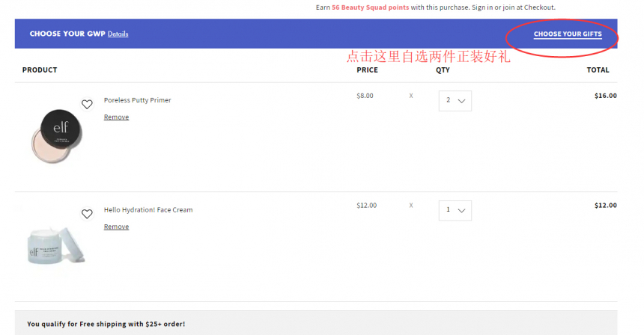The image size is (644, 335).
Task: View Poreless Putty Primer product image
Action: [x=57, y=136]
